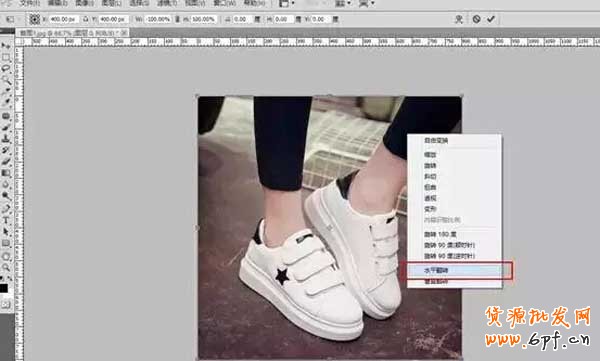This screenshot has height=361, width=600.
Task: Choose 垂直翻转 (Flip Vertical)
Action: (x=454, y=282)
